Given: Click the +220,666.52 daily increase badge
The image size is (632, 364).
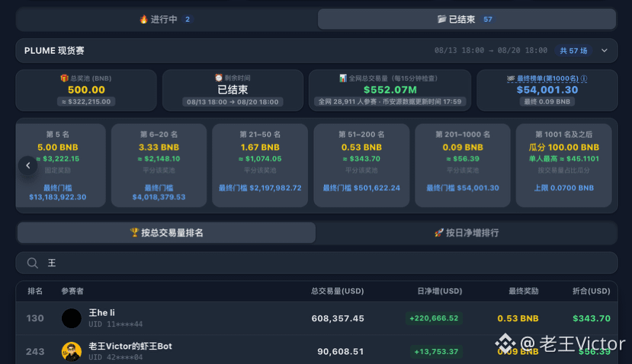Looking at the screenshot, I should click(x=434, y=318).
